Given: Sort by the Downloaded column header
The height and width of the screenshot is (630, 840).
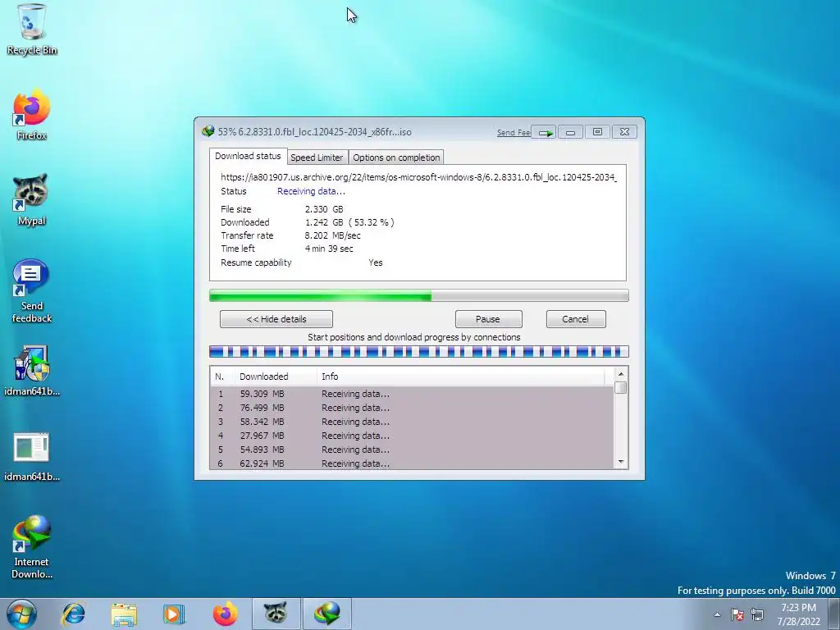Looking at the screenshot, I should (276, 377).
